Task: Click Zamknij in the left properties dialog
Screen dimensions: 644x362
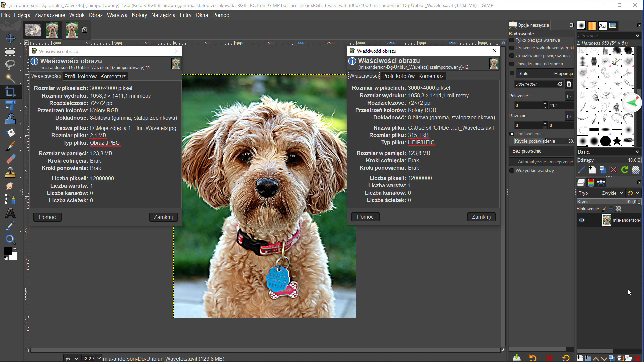Action: (x=163, y=217)
